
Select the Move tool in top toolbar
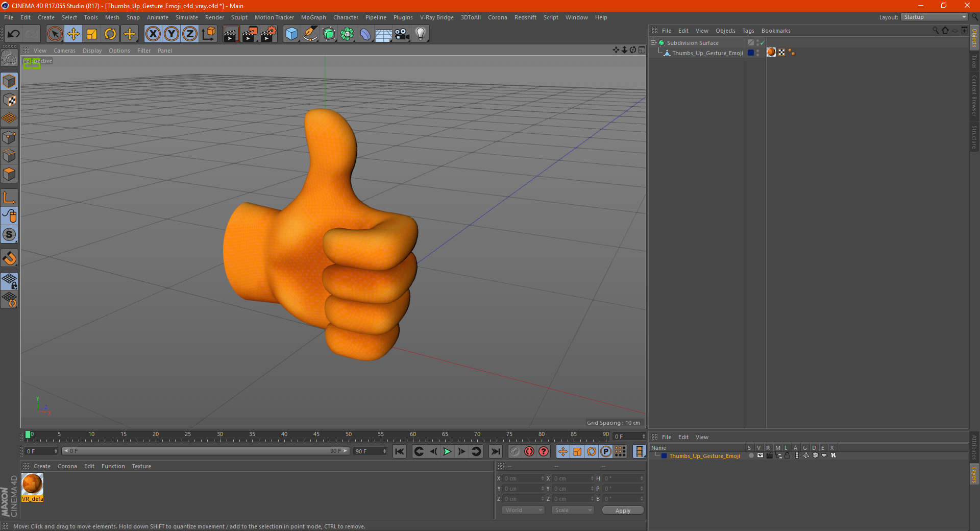(x=73, y=34)
